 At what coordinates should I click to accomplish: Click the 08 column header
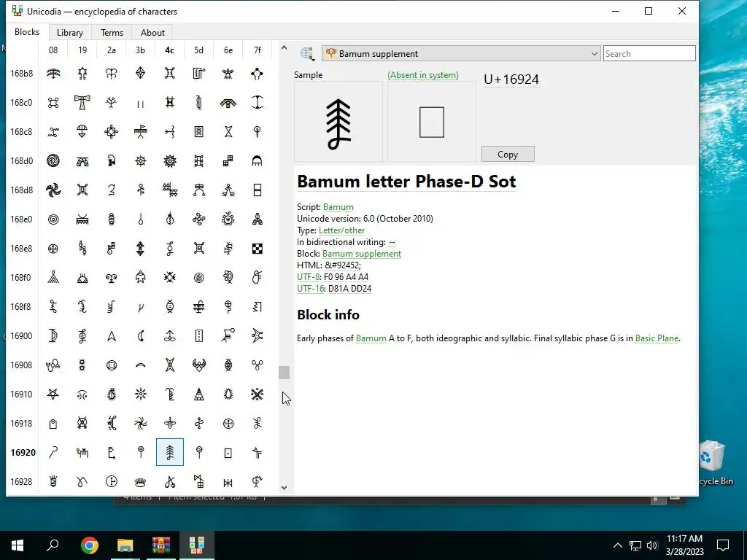pos(53,50)
